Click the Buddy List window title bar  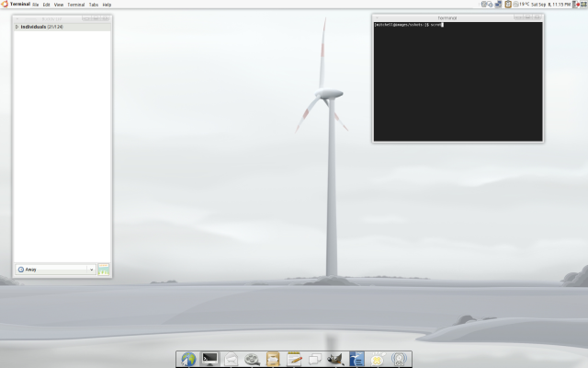(x=62, y=18)
